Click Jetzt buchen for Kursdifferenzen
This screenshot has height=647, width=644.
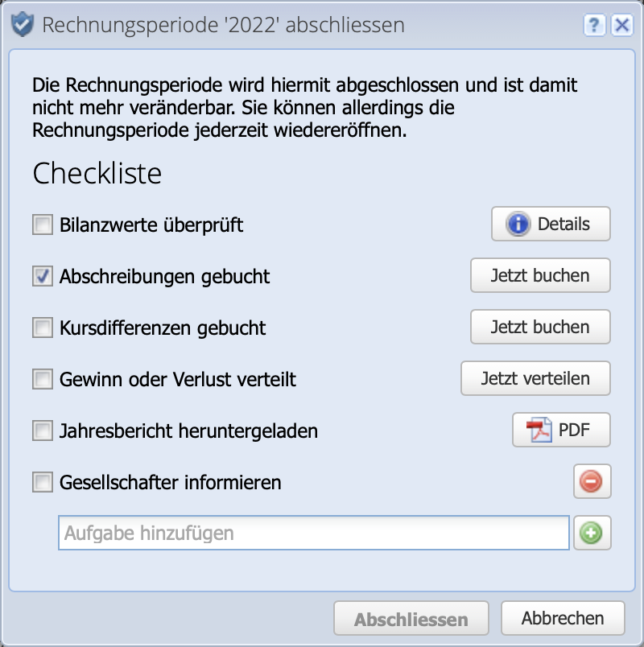pyautogui.click(x=540, y=327)
